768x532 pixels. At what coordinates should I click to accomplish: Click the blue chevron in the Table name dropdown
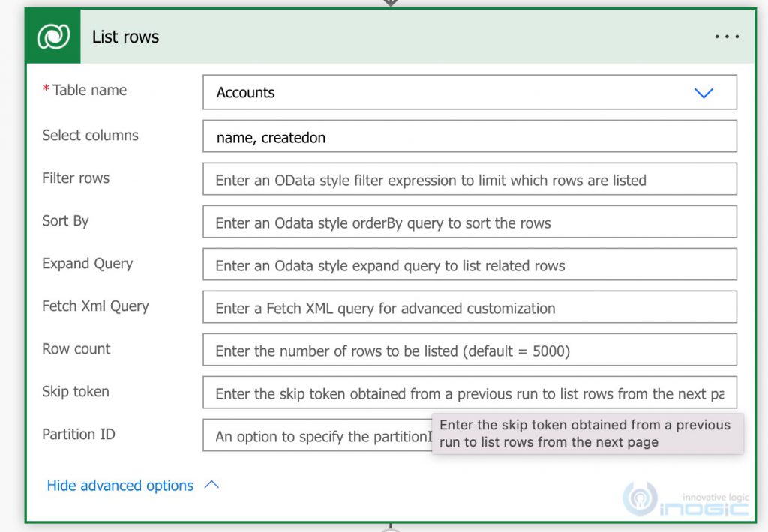703,93
